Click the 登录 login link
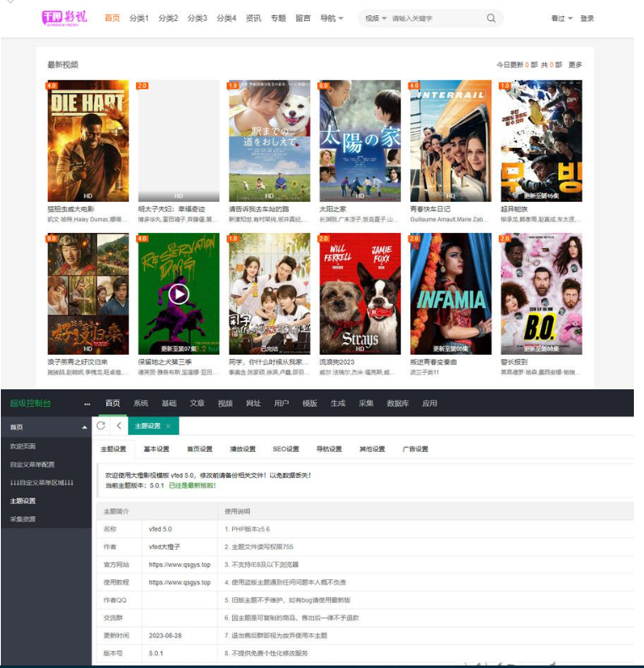 (587, 18)
